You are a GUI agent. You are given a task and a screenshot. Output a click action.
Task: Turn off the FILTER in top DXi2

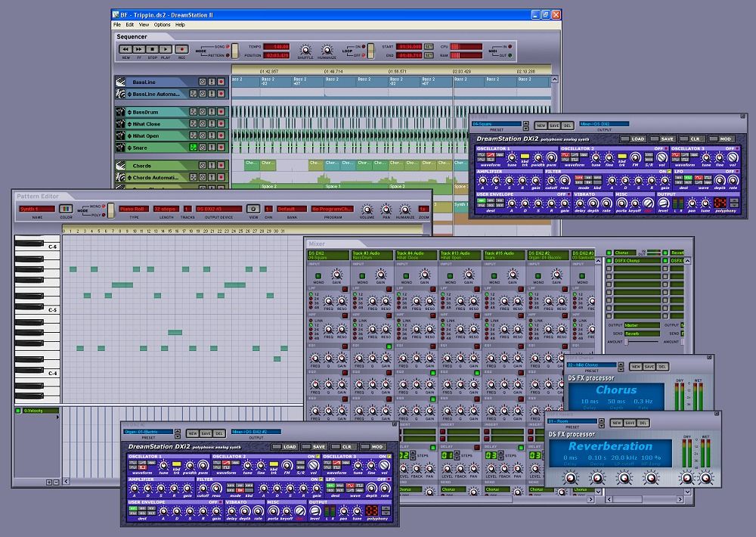pos(669,171)
